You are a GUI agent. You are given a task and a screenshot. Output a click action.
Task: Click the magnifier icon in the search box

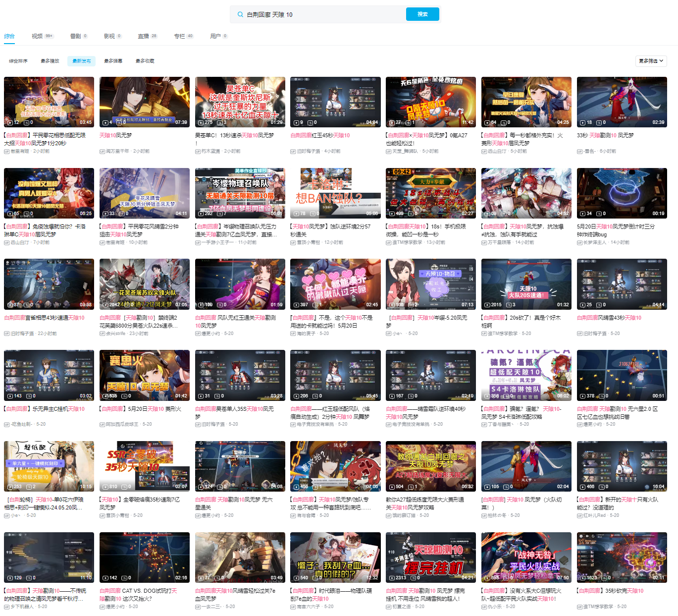(x=240, y=14)
